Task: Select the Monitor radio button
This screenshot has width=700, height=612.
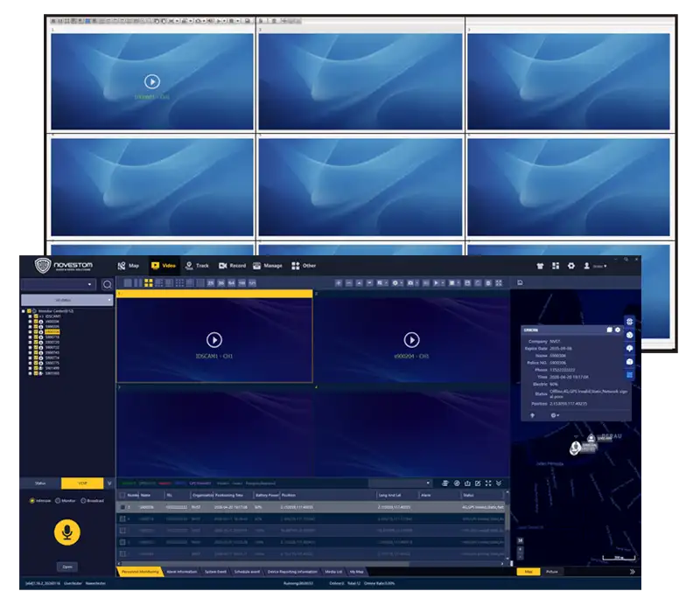Action: [58, 501]
